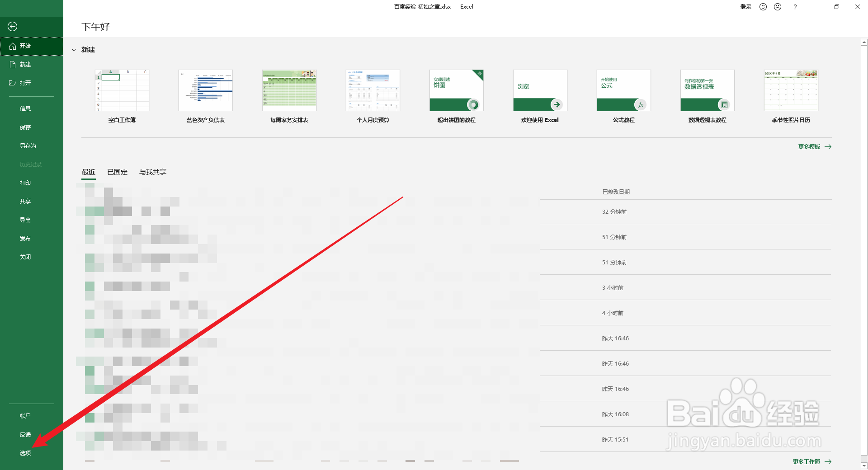Open the 季节性照片日历 template thumbnail
The height and width of the screenshot is (470, 868).
[x=791, y=90]
